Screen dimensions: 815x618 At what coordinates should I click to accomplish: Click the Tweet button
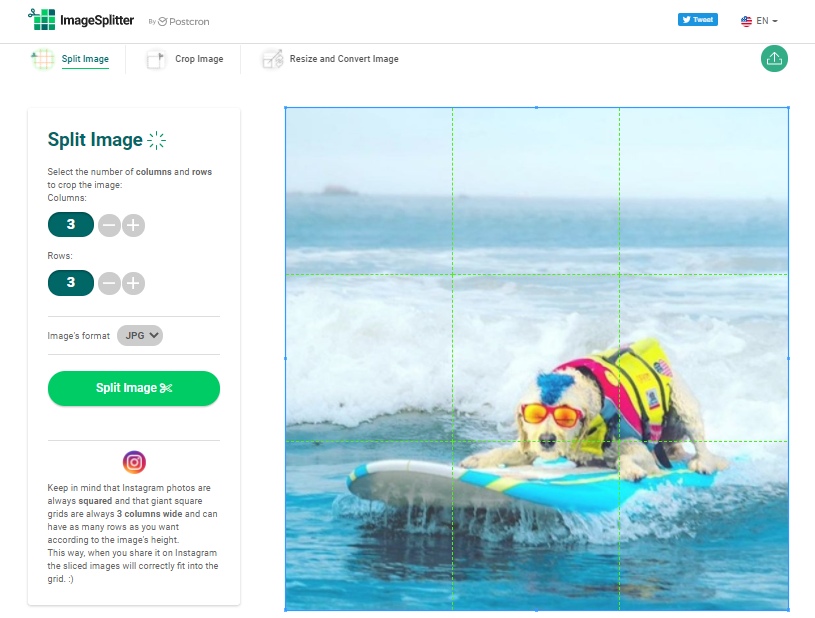click(697, 19)
